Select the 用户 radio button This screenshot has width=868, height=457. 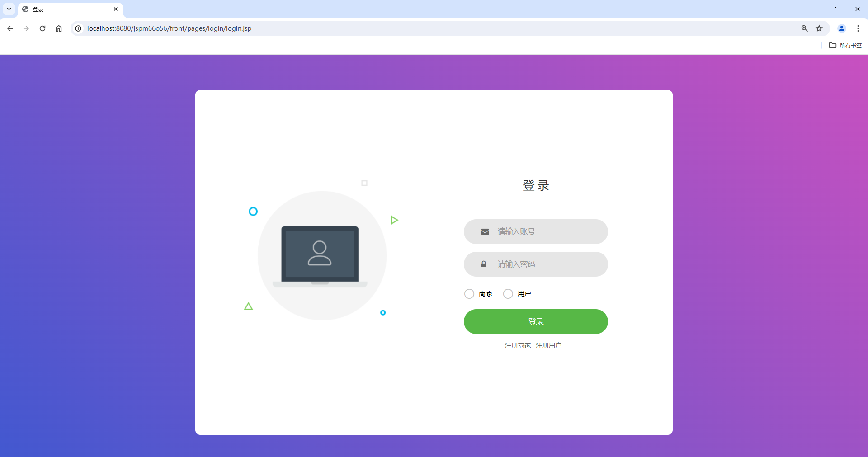click(508, 293)
